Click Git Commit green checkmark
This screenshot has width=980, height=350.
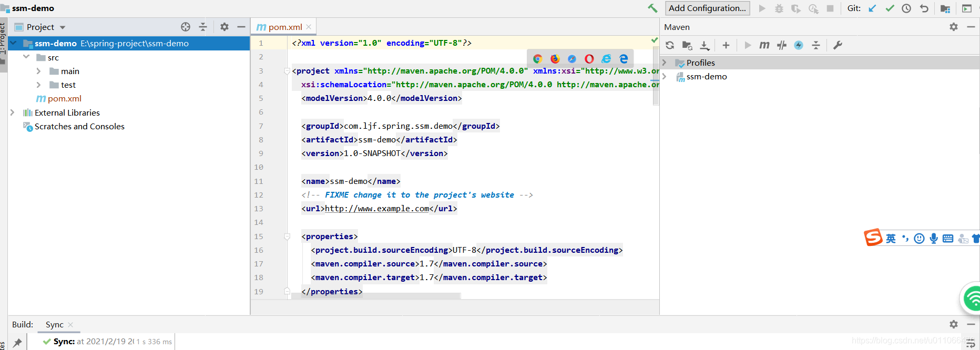890,8
